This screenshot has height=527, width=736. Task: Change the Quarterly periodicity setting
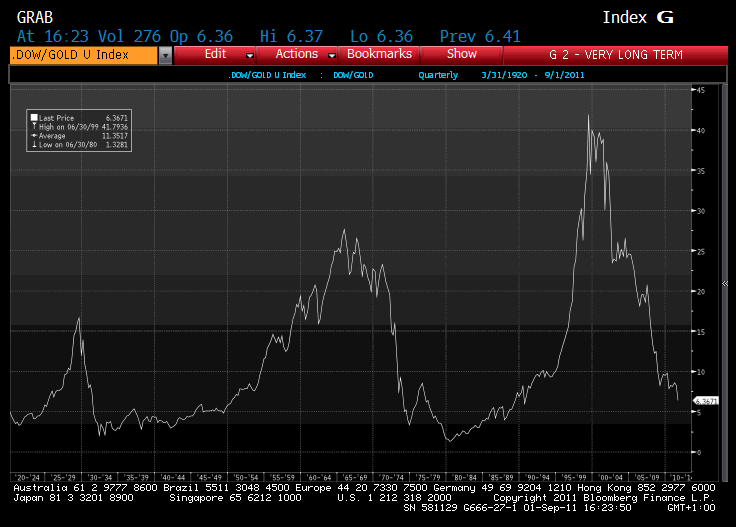pos(438,75)
